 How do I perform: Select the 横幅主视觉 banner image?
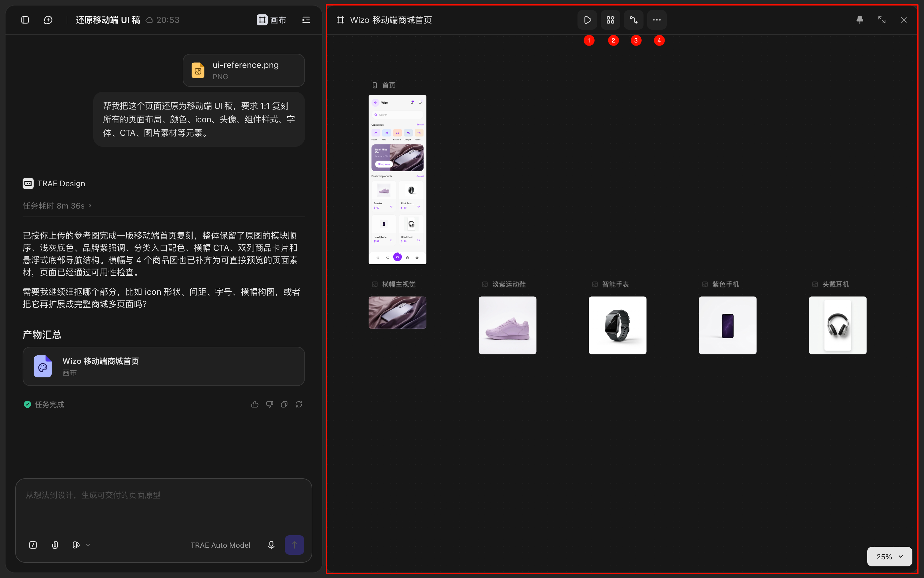pos(397,312)
